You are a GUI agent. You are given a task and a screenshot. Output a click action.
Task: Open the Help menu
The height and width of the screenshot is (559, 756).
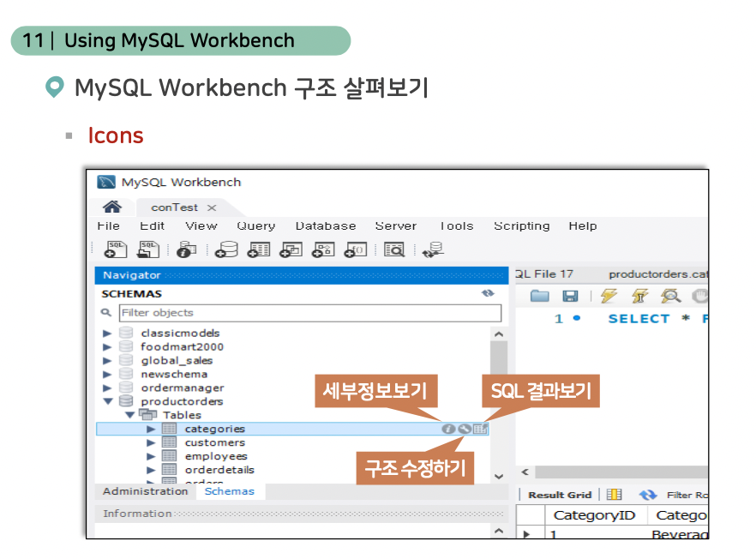point(583,226)
